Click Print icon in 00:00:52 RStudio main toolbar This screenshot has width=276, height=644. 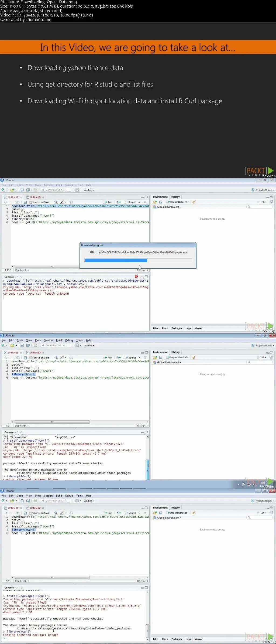point(35,190)
